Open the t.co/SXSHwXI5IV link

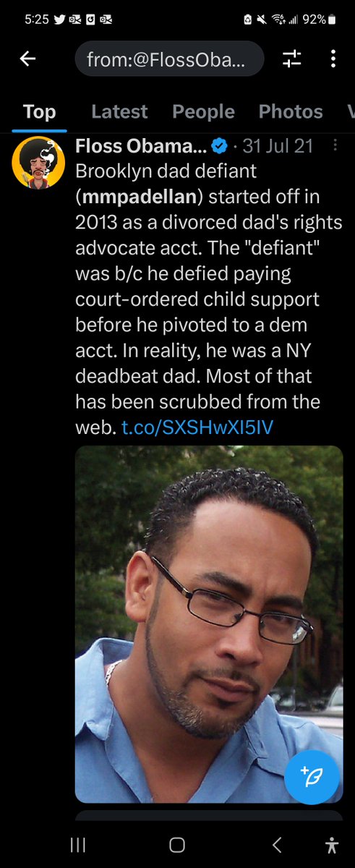pyautogui.click(x=197, y=427)
